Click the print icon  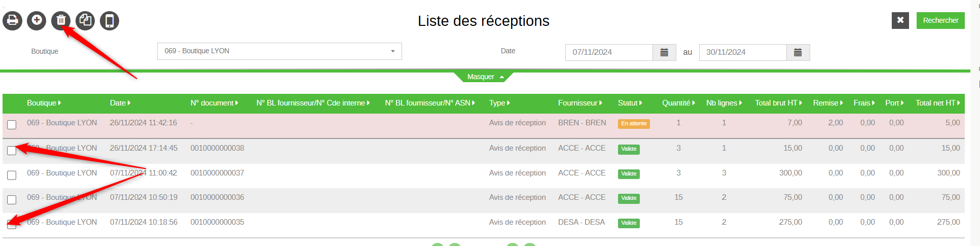12,20
